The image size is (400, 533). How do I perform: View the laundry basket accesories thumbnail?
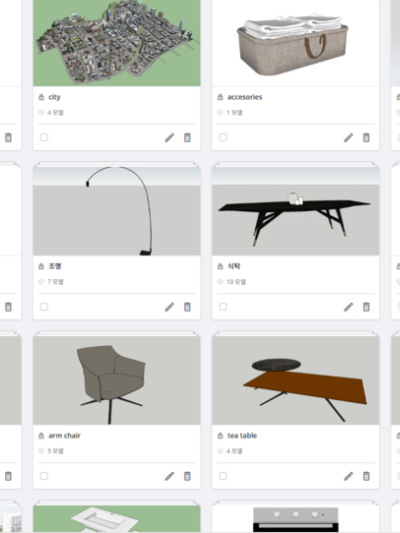(296, 43)
